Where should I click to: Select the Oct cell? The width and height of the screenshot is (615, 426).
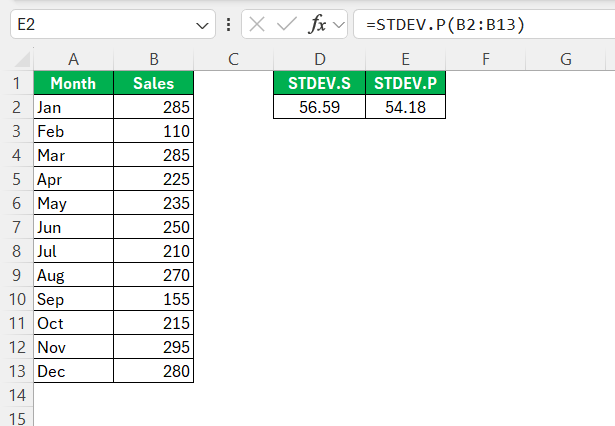73,323
